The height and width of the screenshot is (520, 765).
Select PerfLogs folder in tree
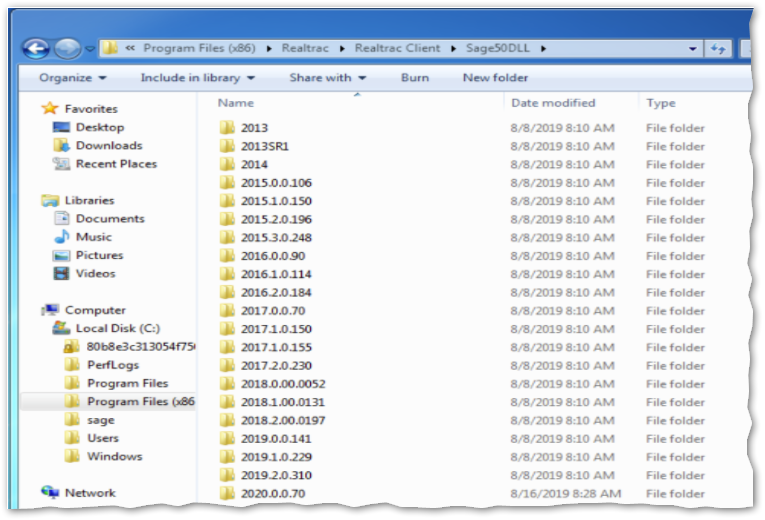coord(113,365)
